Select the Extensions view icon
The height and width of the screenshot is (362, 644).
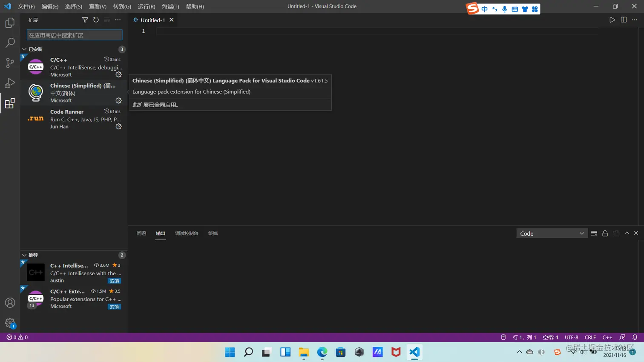(x=10, y=103)
